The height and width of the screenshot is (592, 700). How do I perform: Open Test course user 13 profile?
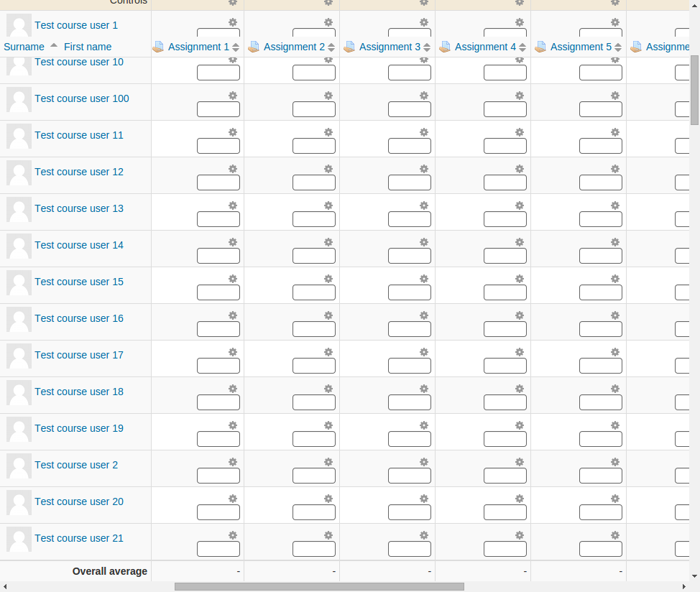pos(79,208)
